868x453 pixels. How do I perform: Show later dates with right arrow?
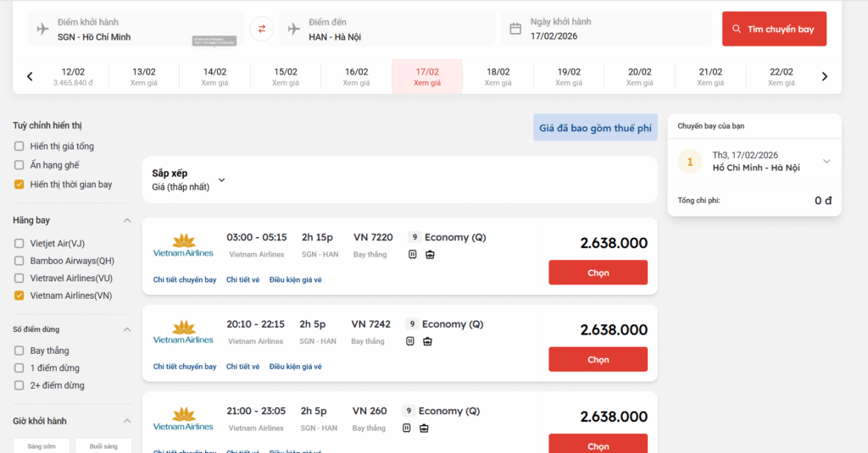825,76
